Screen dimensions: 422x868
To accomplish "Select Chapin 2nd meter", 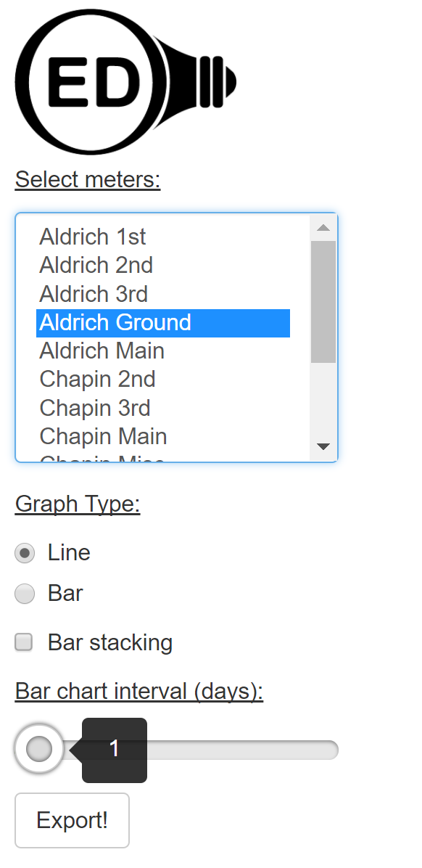I will pyautogui.click(x=97, y=380).
